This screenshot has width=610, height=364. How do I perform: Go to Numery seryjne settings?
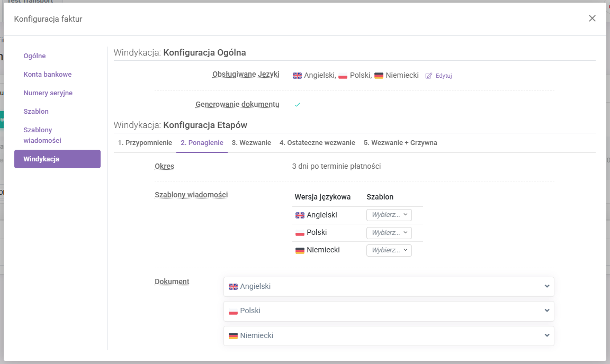coord(48,93)
